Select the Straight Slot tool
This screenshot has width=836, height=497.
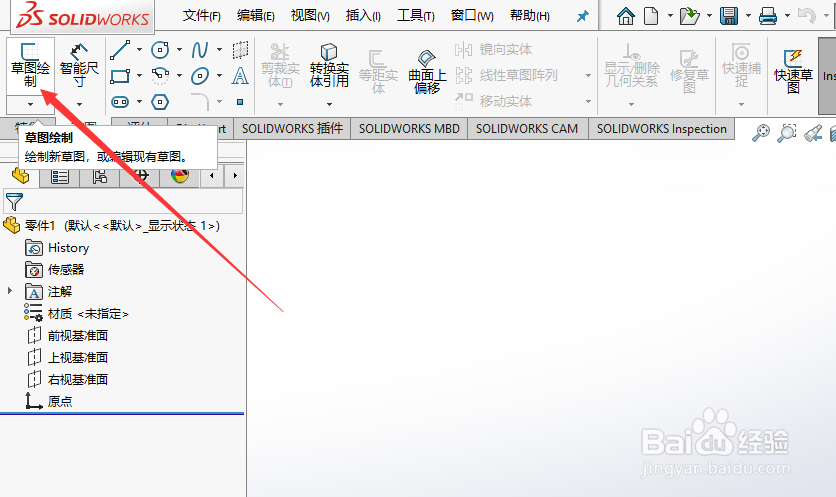[x=120, y=101]
